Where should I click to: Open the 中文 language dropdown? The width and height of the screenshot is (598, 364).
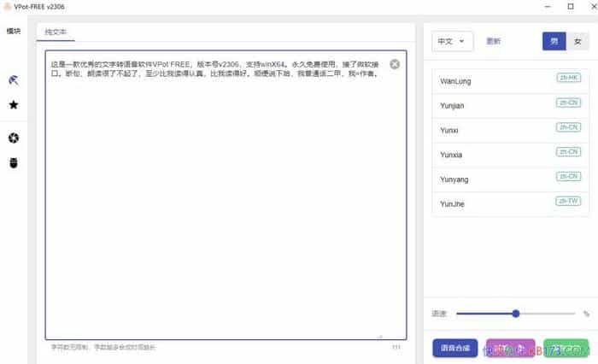point(453,41)
